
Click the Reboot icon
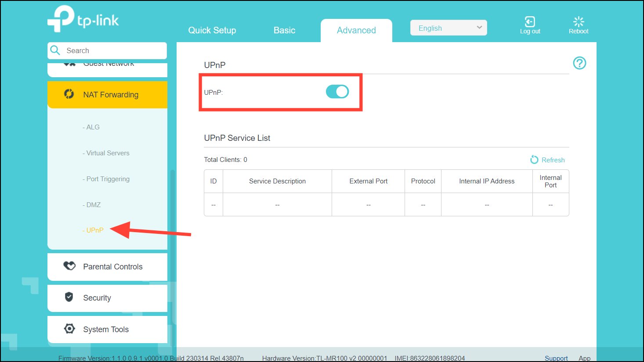coord(579,22)
